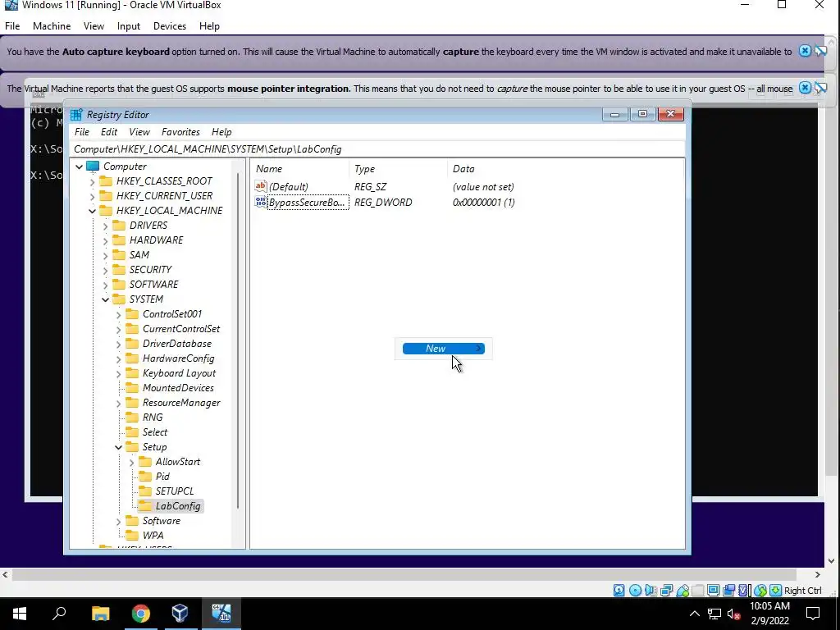Open Registry Editor's Favorites menu

coord(180,132)
